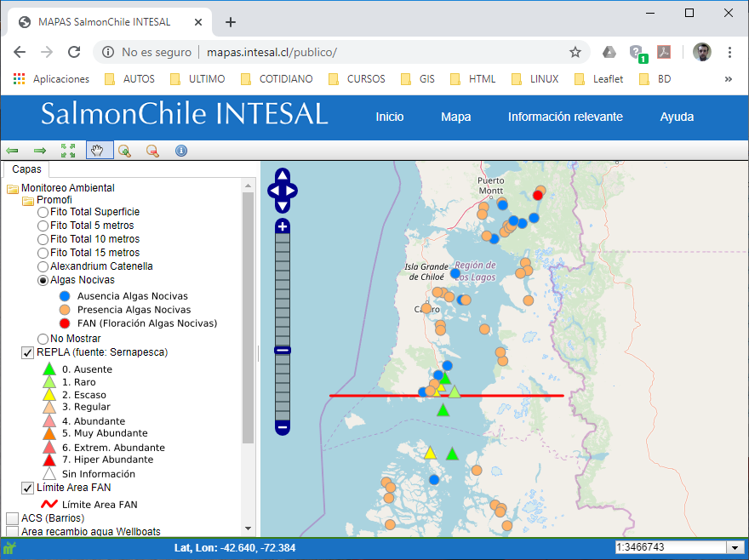The height and width of the screenshot is (560, 749).
Task: Go back to the previous page
Action: coord(20,52)
